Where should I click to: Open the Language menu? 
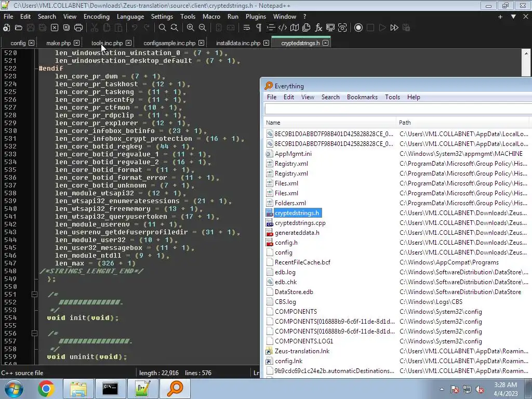(130, 16)
